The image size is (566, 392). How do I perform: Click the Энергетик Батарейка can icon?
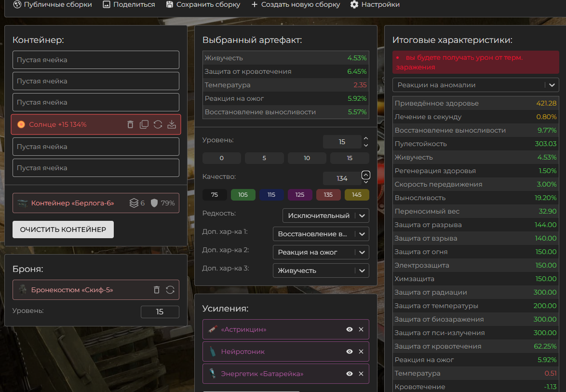pos(213,374)
